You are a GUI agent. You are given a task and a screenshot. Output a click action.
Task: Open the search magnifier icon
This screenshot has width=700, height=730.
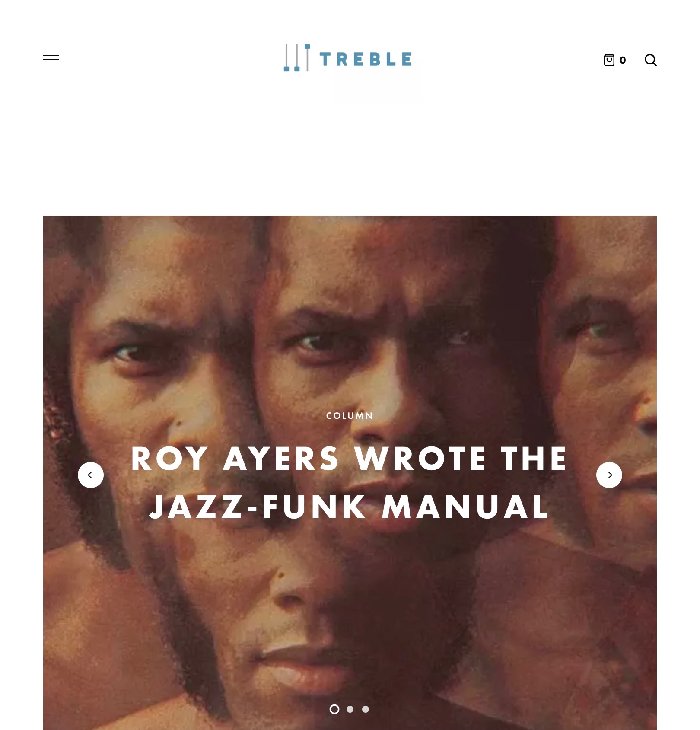click(650, 60)
